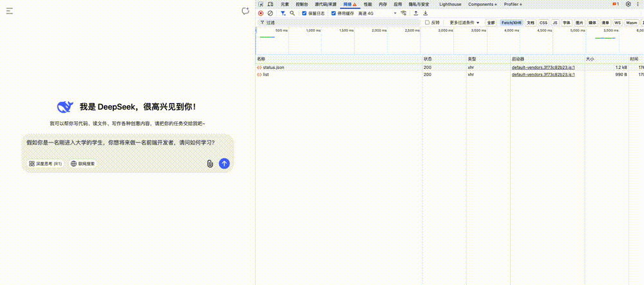Screen dimensions: 644x285
Task: Activate the DevTools inspect element picker
Action: tap(260, 4)
